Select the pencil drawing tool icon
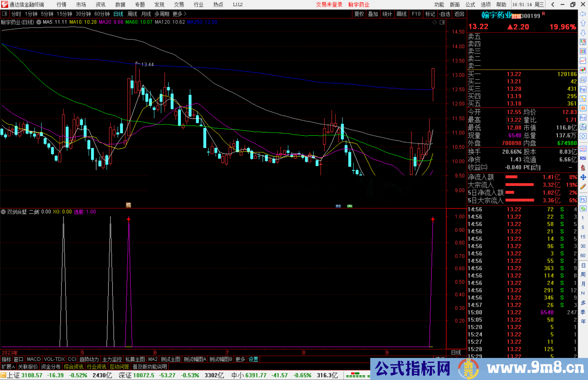This screenshot has height=380, width=588. point(583,187)
